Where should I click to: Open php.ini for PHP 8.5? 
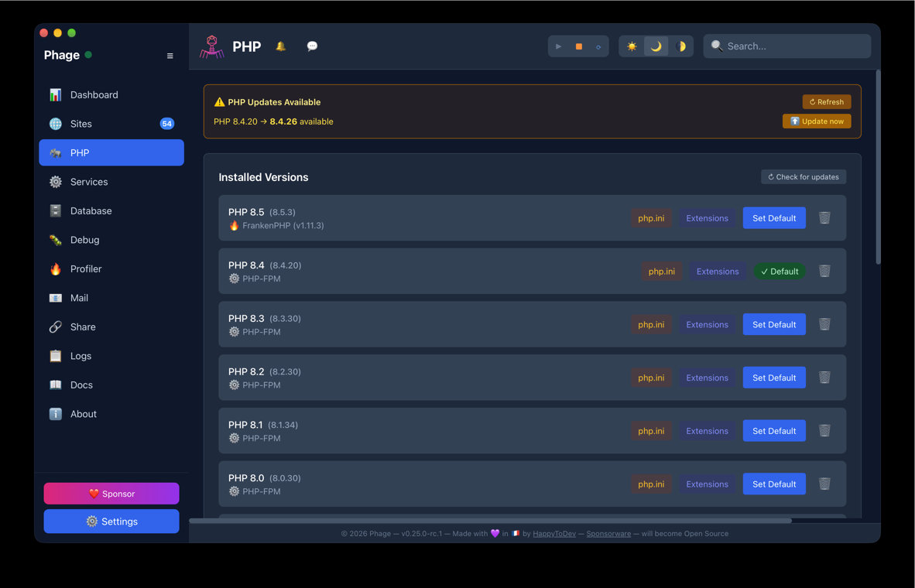651,218
